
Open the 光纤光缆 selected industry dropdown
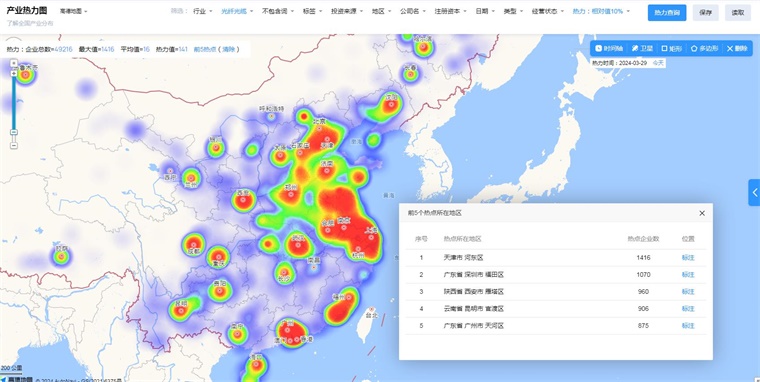point(237,11)
